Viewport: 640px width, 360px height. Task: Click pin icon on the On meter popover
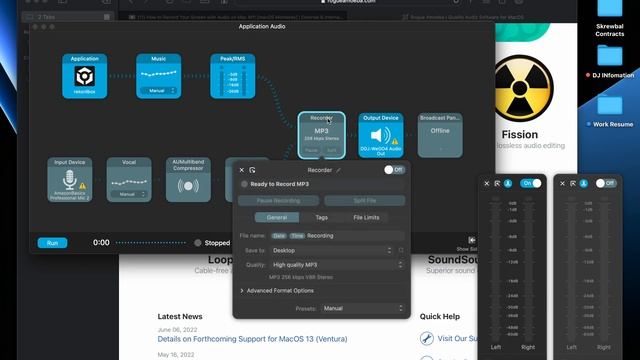pos(508,184)
